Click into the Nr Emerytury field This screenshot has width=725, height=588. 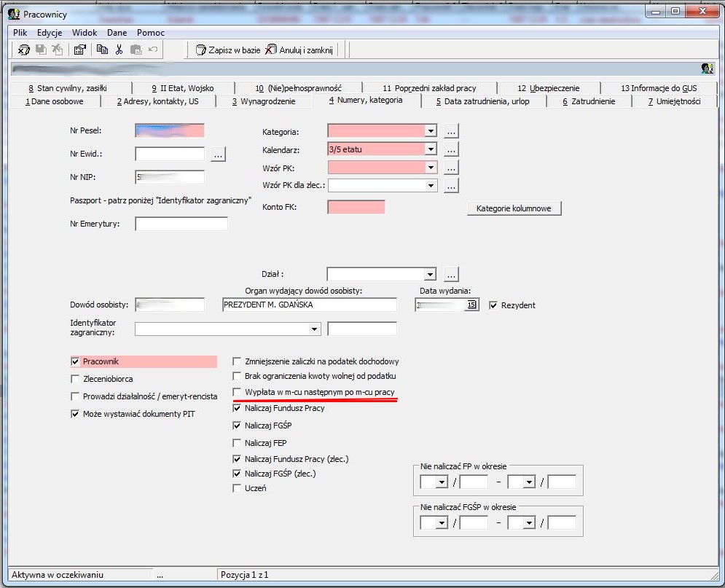181,224
